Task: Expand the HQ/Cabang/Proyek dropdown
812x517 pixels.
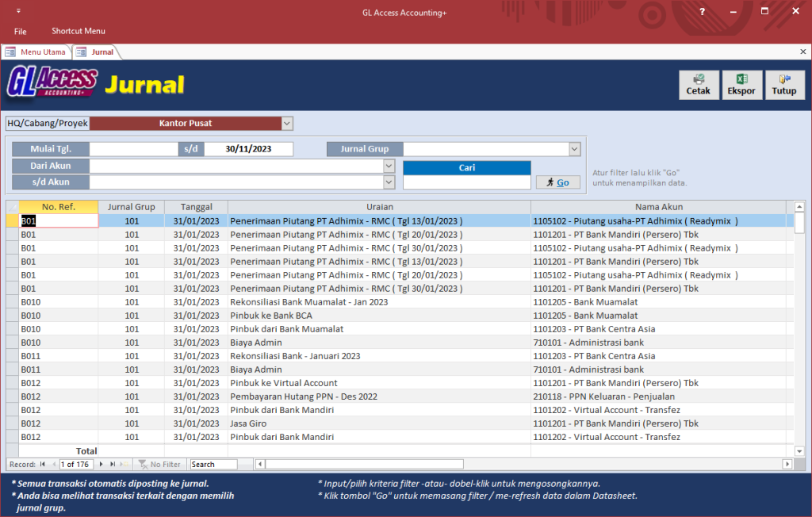Action: pos(287,124)
